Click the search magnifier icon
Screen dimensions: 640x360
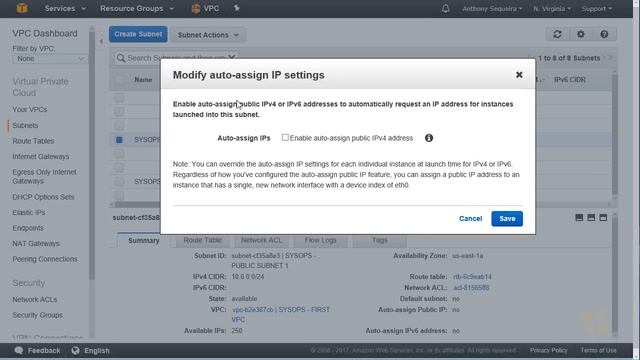pyautogui.click(x=121, y=58)
